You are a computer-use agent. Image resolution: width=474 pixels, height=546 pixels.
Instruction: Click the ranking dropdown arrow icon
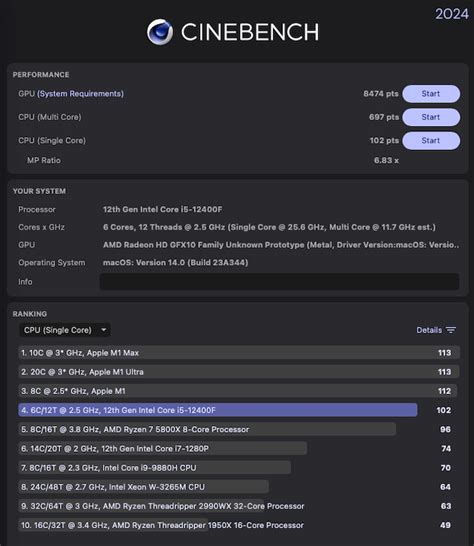[x=103, y=330]
